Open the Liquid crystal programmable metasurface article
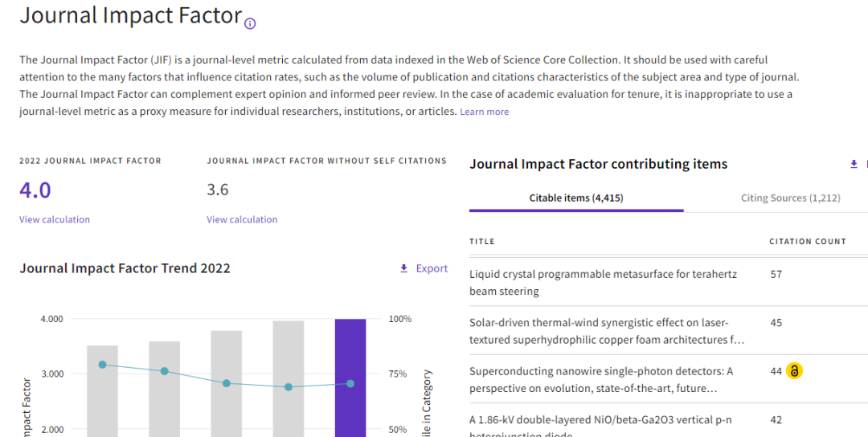The height and width of the screenshot is (437, 868). 603,282
